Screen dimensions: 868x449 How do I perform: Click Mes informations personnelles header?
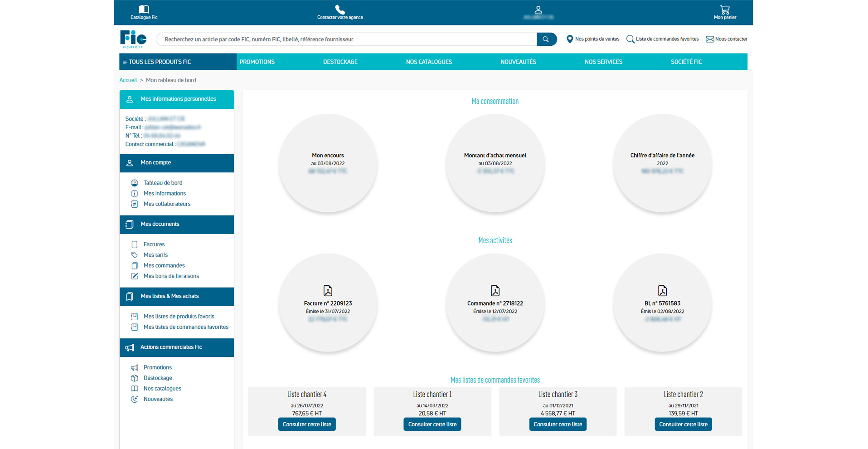(177, 99)
